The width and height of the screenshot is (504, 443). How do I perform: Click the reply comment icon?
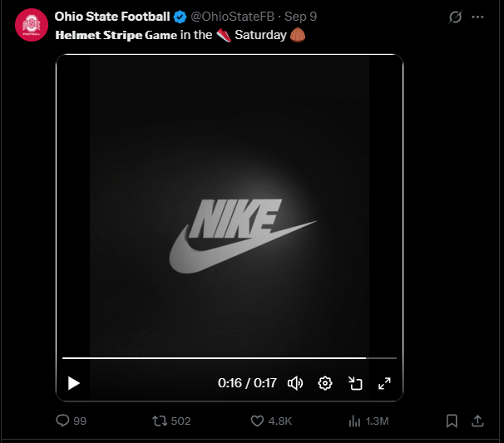click(62, 421)
